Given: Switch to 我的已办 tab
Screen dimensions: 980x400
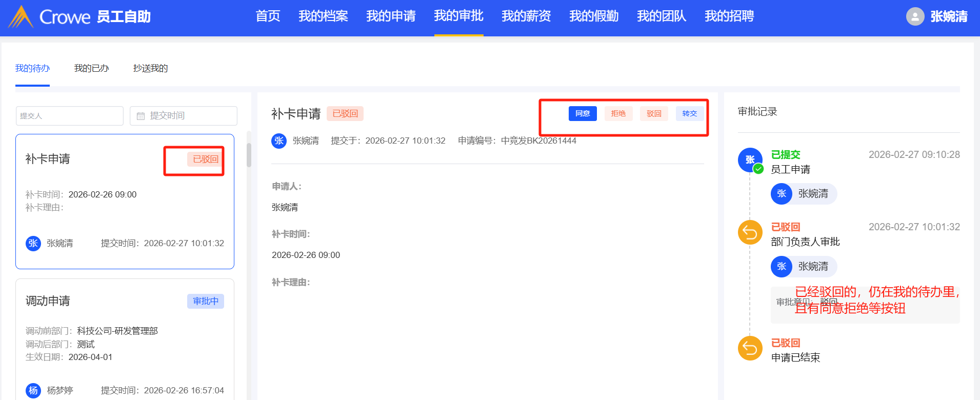Looking at the screenshot, I should pos(91,68).
